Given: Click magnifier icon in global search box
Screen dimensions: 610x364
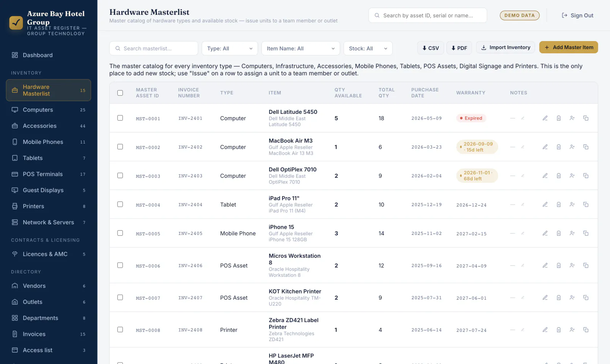Looking at the screenshot, I should (x=377, y=16).
